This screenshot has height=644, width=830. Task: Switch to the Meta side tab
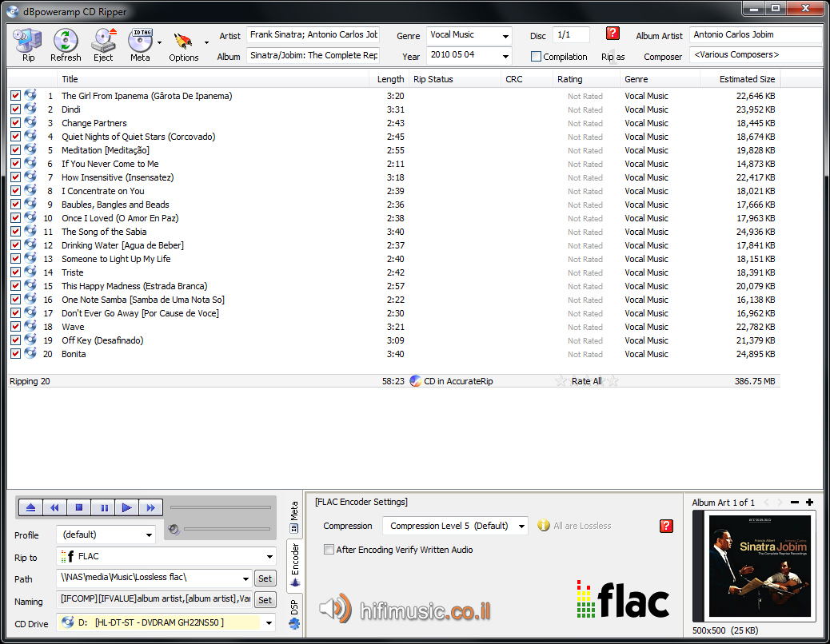(294, 517)
